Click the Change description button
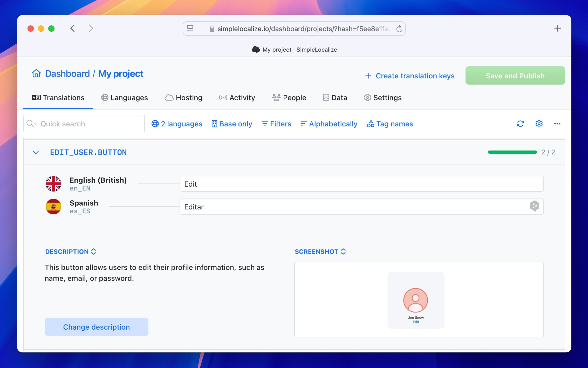 [x=97, y=327]
